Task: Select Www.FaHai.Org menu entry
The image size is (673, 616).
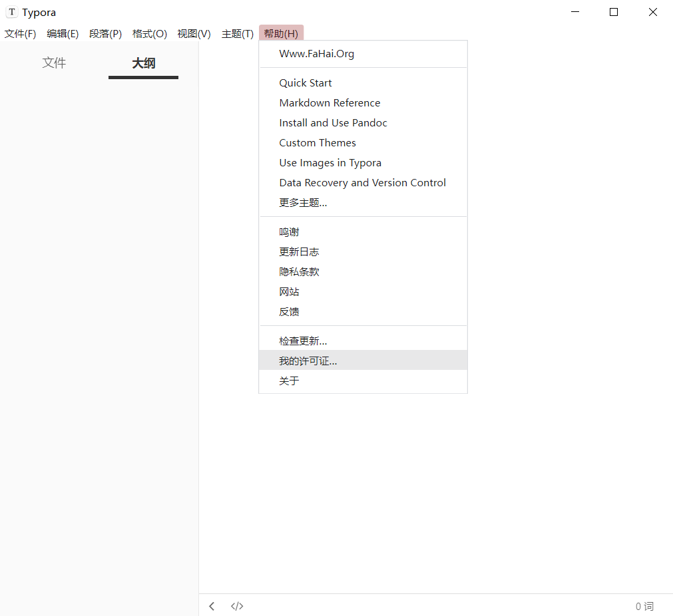Action: (363, 54)
